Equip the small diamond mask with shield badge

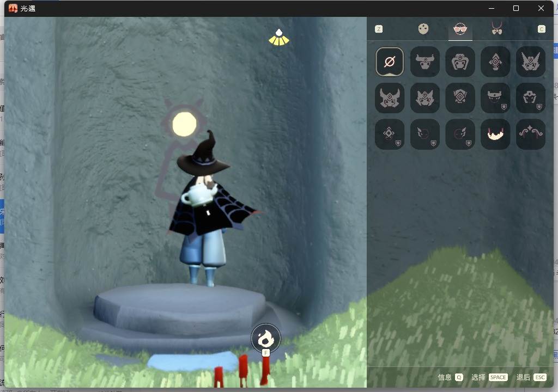(389, 134)
